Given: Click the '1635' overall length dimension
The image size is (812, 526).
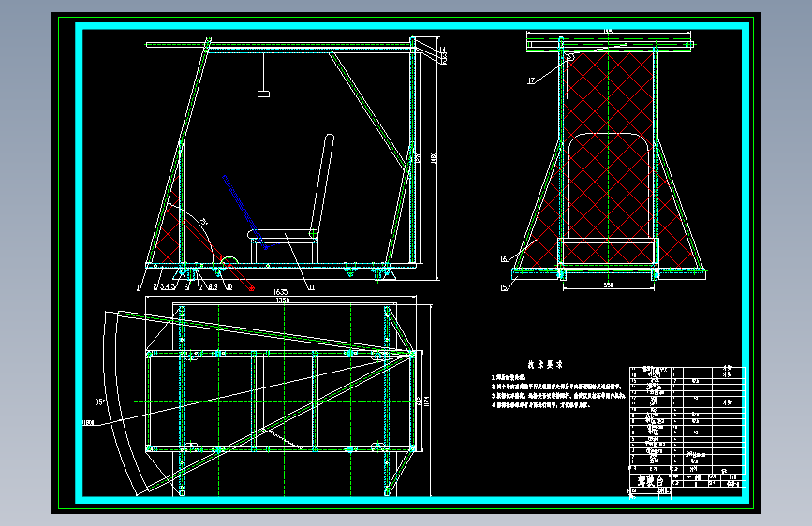Looking at the screenshot, I should (280, 293).
